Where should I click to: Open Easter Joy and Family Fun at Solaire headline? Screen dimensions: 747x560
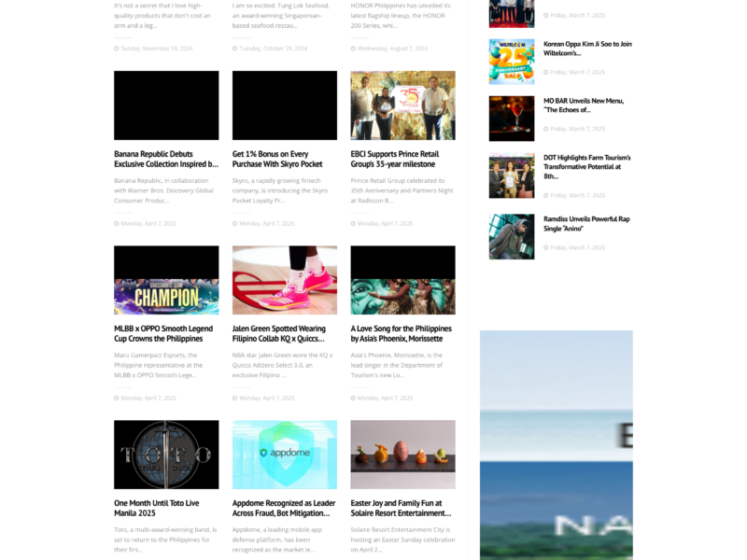tap(401, 508)
